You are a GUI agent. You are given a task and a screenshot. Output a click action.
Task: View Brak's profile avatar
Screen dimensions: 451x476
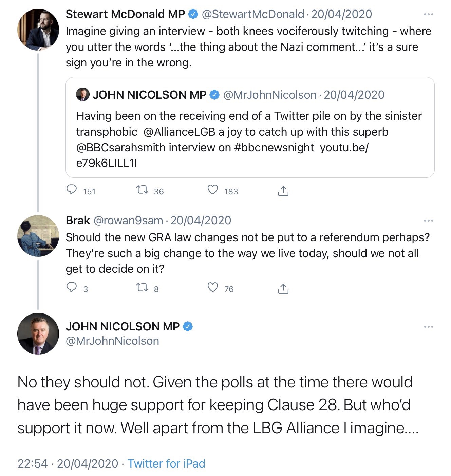pos(38,236)
